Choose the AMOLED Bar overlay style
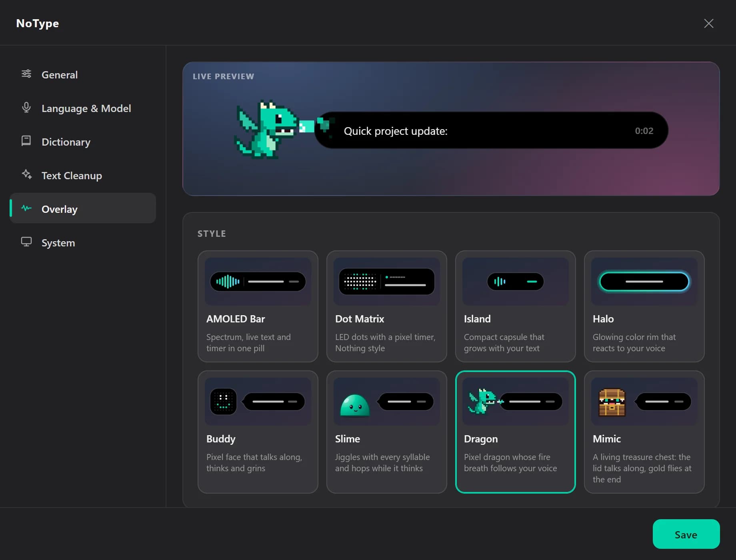The height and width of the screenshot is (560, 736). click(x=258, y=306)
